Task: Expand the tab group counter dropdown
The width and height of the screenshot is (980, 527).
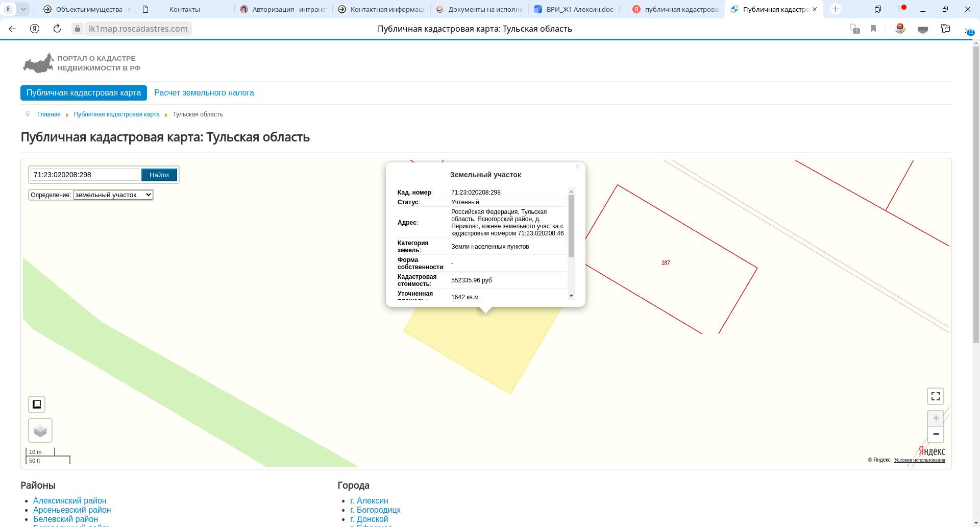Action: (x=23, y=9)
